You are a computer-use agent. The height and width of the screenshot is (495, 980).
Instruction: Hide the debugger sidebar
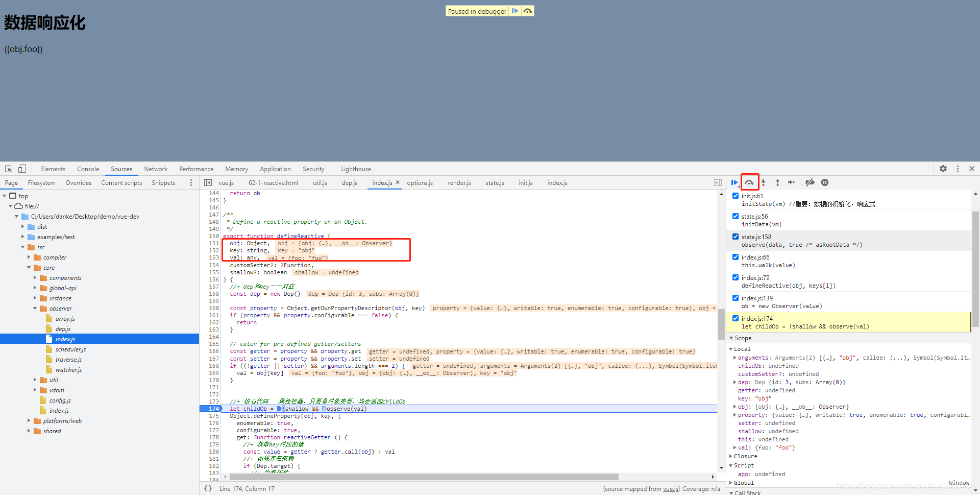718,182
